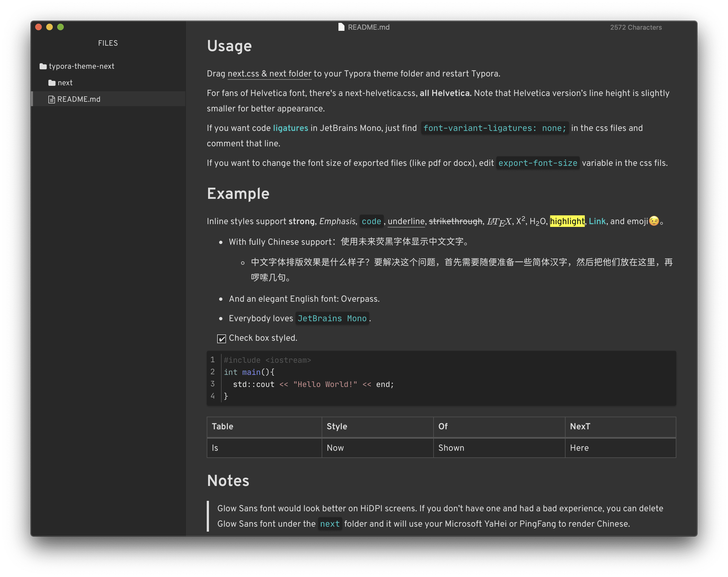
Task: Click the red close window button
Action: 38,27
